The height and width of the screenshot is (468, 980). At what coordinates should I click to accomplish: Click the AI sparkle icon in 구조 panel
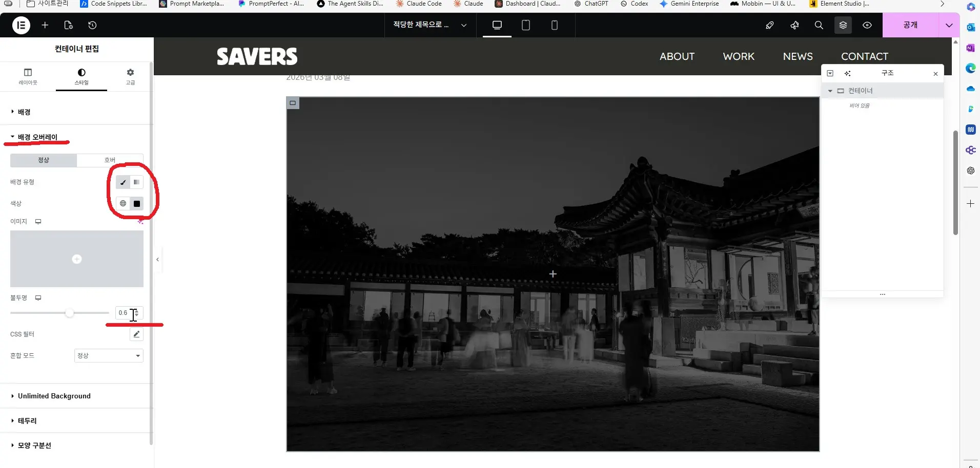pos(848,73)
